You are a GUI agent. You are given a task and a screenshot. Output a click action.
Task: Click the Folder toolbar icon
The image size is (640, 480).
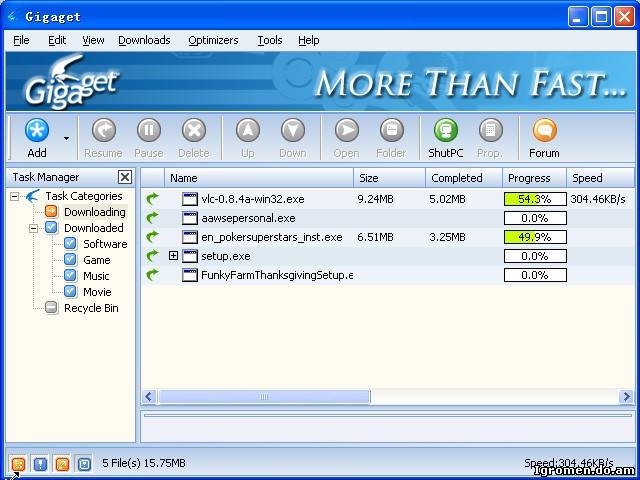[x=391, y=131]
